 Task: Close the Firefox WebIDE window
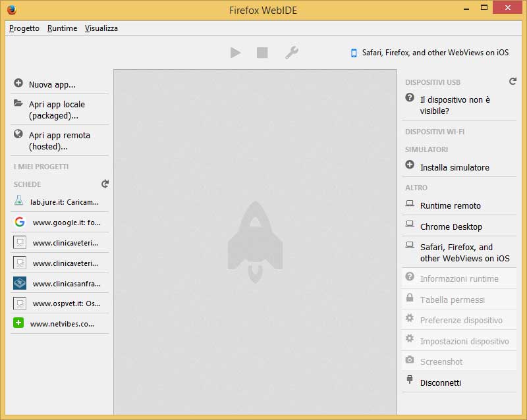click(x=507, y=7)
